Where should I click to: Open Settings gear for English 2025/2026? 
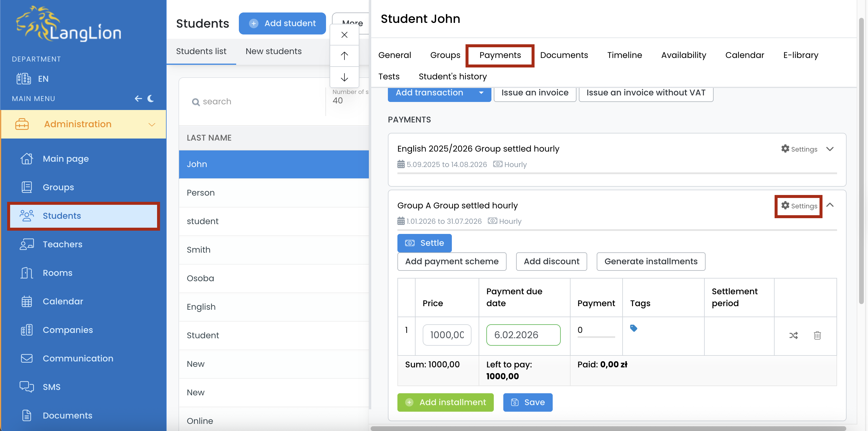[799, 149]
